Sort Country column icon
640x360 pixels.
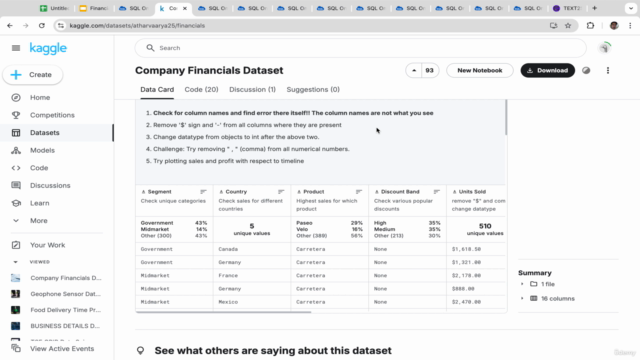[281, 192]
